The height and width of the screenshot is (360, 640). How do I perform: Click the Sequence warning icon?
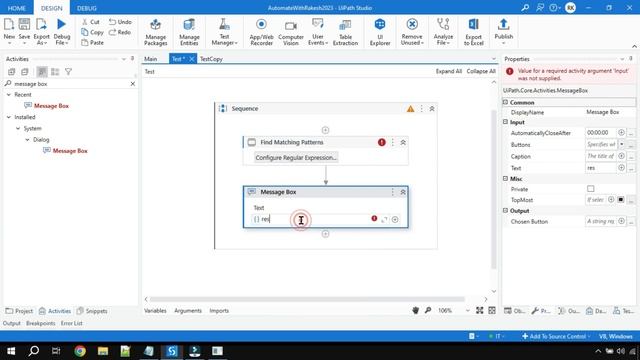(x=410, y=109)
